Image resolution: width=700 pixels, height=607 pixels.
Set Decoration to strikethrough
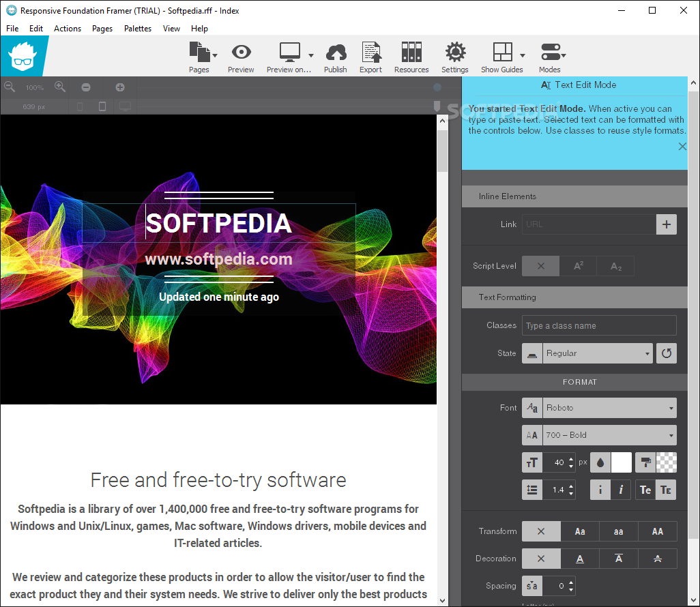(658, 559)
